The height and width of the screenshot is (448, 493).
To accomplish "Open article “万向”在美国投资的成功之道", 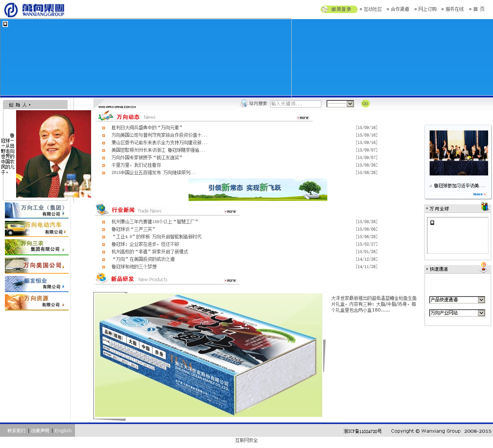I will (x=143, y=259).
